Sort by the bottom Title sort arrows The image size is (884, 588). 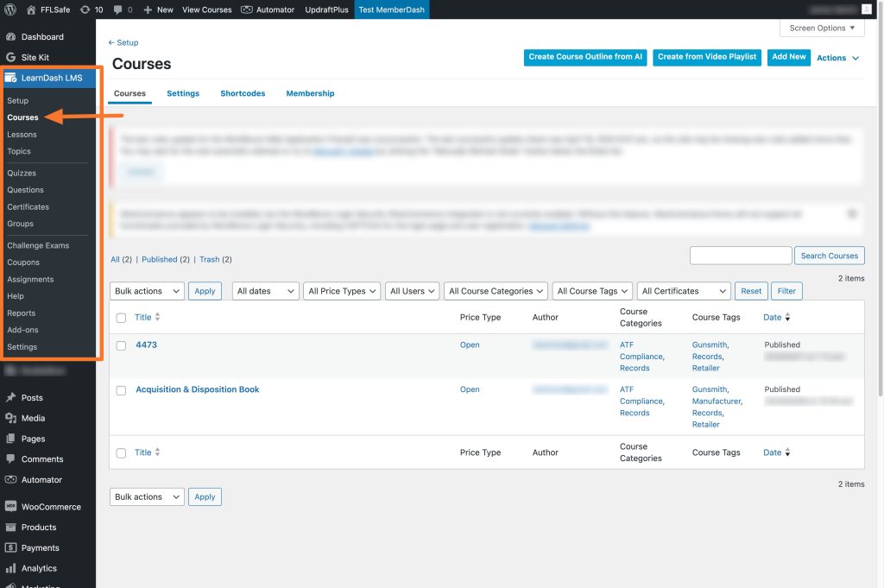[157, 452]
